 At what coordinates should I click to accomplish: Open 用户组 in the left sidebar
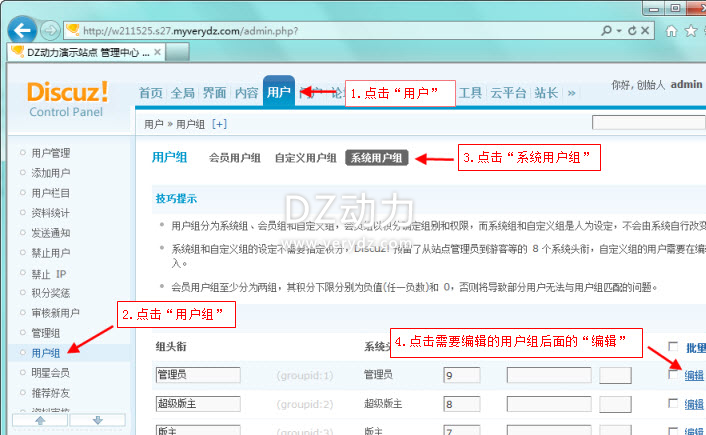(x=45, y=353)
